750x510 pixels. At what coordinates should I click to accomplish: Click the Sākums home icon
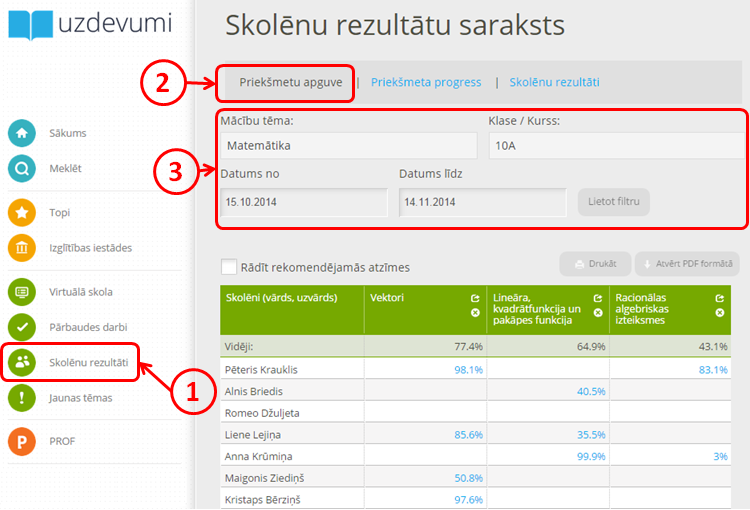[22, 133]
